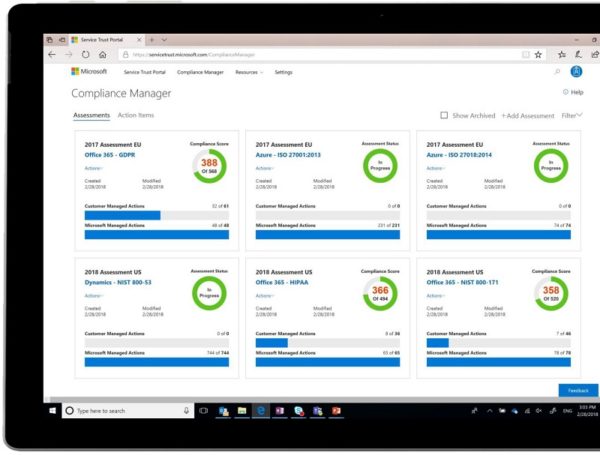The height and width of the screenshot is (455, 600).
Task: Click the taskbar microphone icon
Action: point(186,411)
